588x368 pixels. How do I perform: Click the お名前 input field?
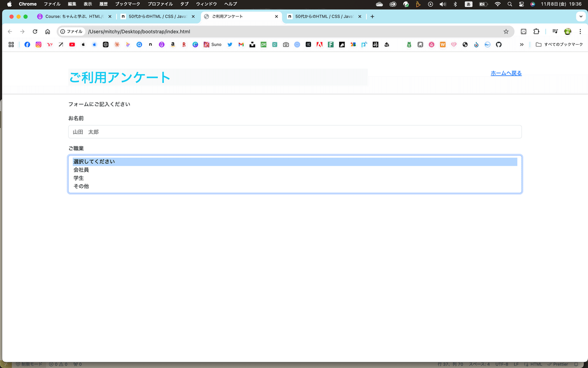point(294,131)
